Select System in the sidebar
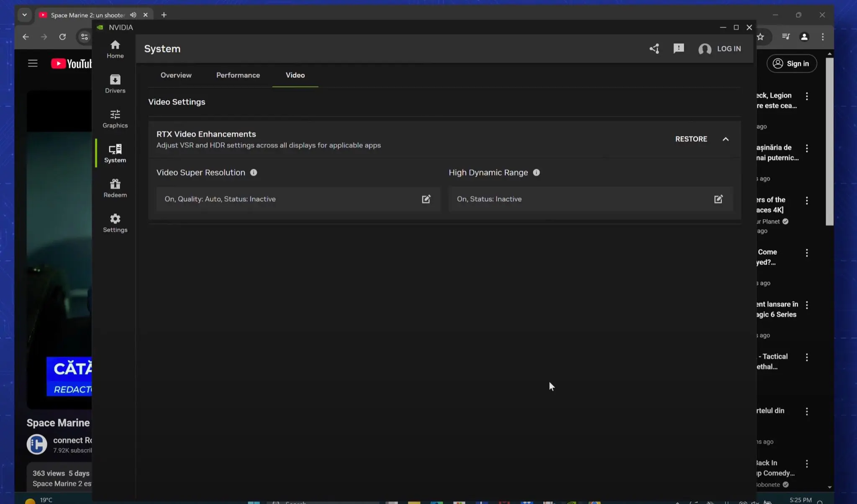The width and height of the screenshot is (857, 504). 115,154
